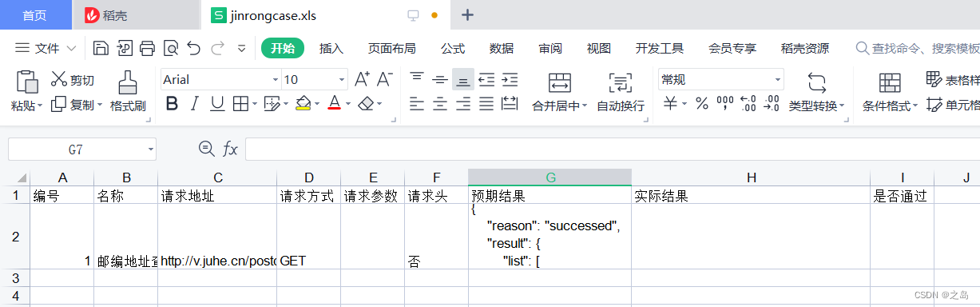
Task: Apply the red font color A
Action: [x=333, y=104]
